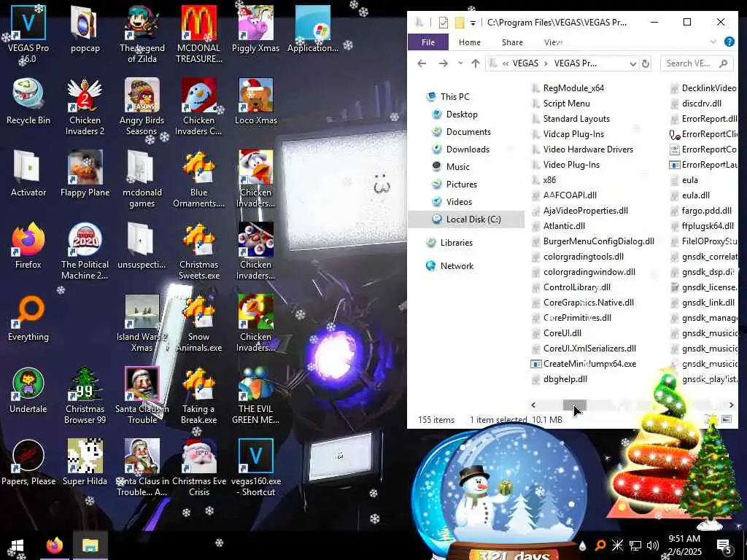Open the Windows Start menu
Screen dimensions: 747x560
[x=18, y=545]
